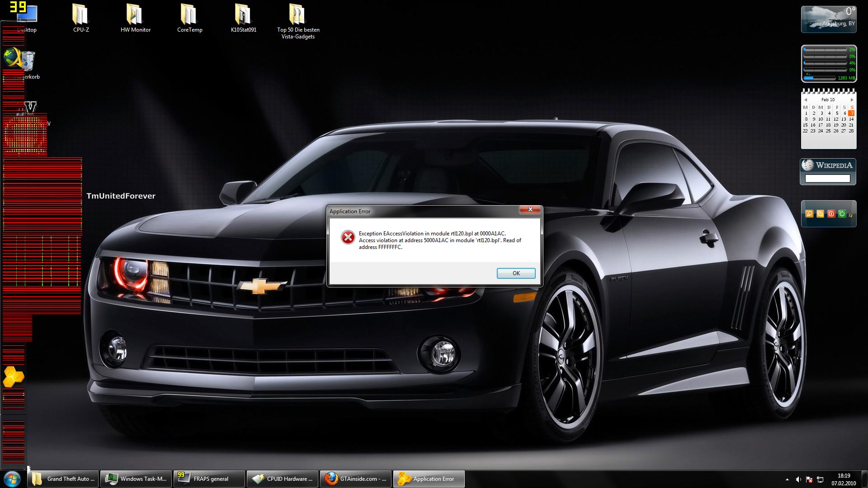Click the yellow key lock gadget button
Screen dimensions: 868x488
click(809, 214)
